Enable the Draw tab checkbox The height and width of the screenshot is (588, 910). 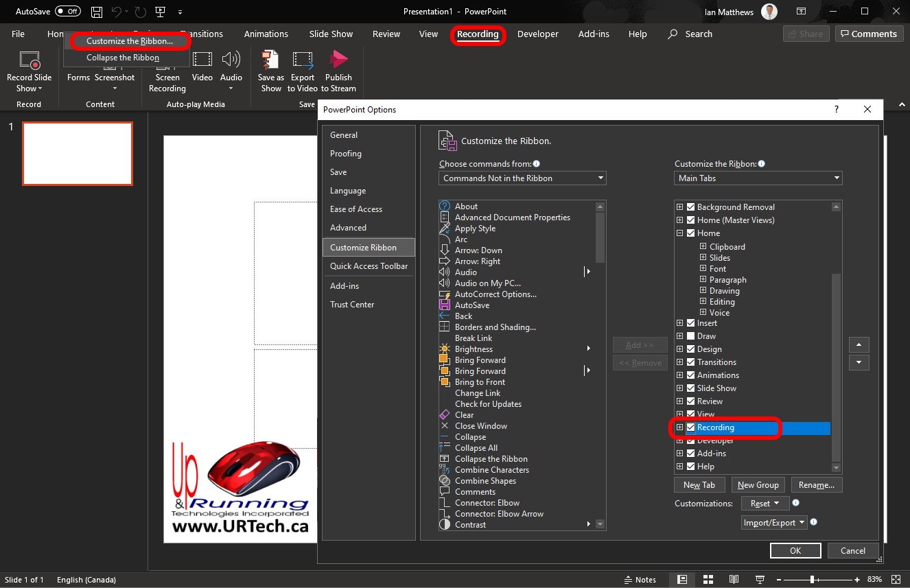[691, 336]
